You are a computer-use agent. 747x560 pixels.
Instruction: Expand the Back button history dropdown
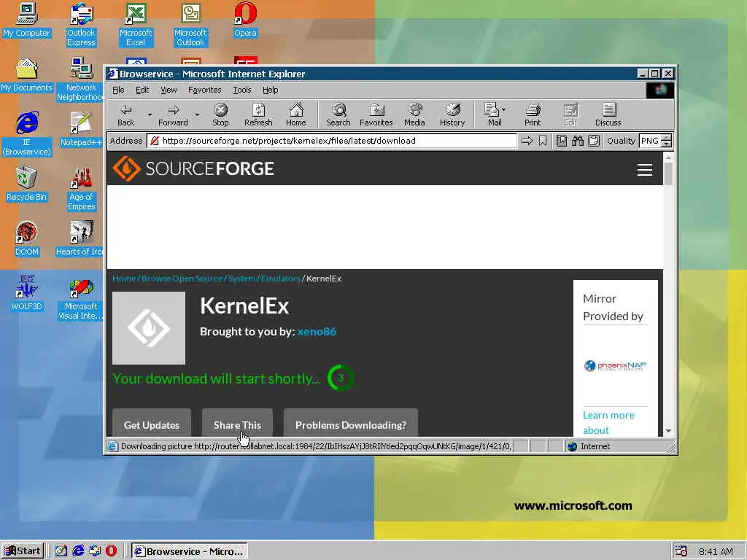150,114
